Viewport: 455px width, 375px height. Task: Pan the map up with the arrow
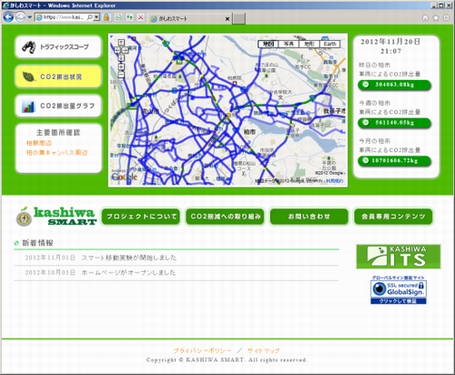[121, 42]
